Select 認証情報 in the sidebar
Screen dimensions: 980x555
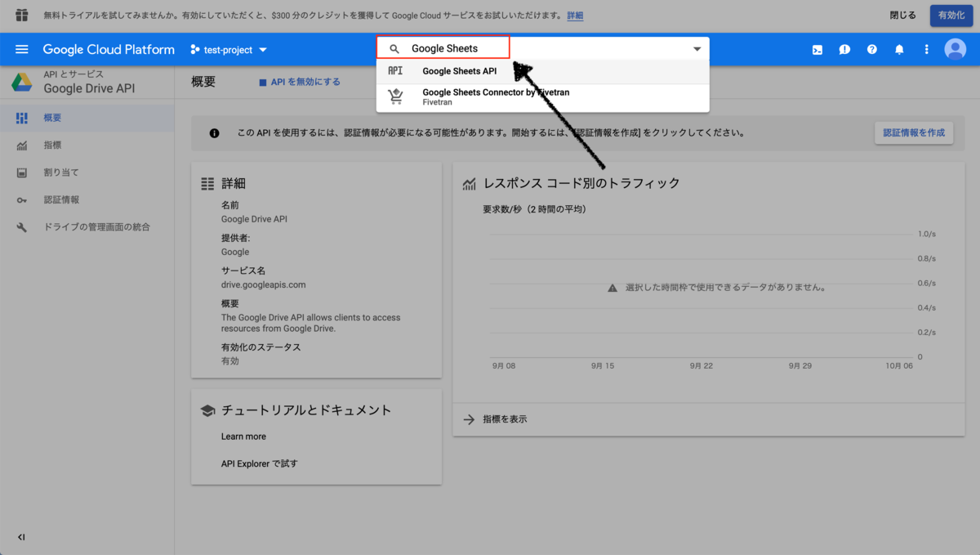pos(87,199)
